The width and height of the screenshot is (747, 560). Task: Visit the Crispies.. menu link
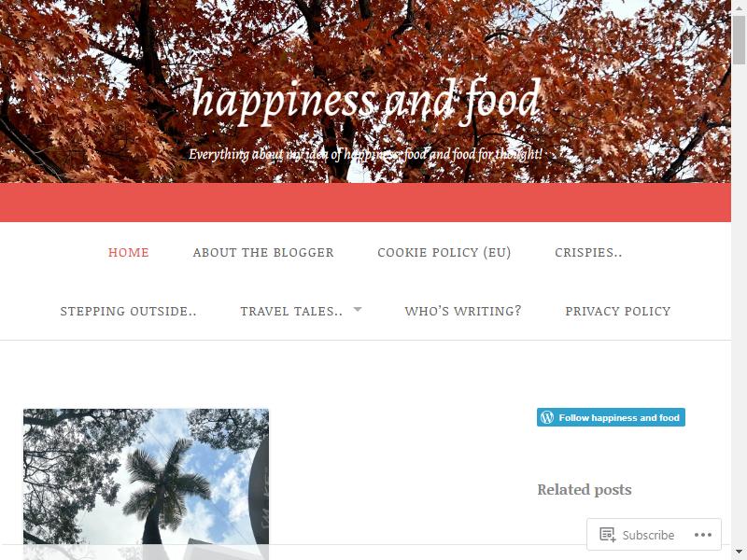tap(588, 252)
